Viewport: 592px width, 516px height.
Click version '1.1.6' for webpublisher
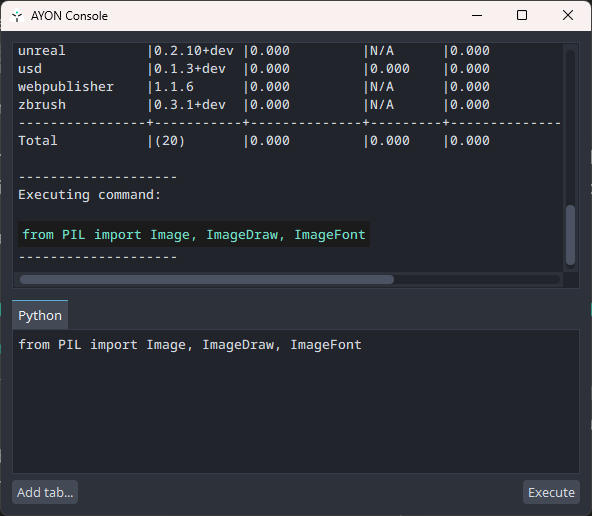tap(174, 87)
